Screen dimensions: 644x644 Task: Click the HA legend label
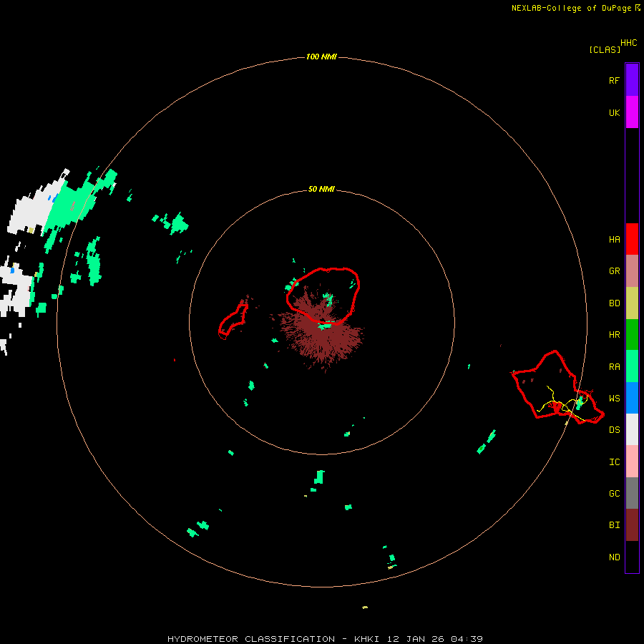(614, 239)
